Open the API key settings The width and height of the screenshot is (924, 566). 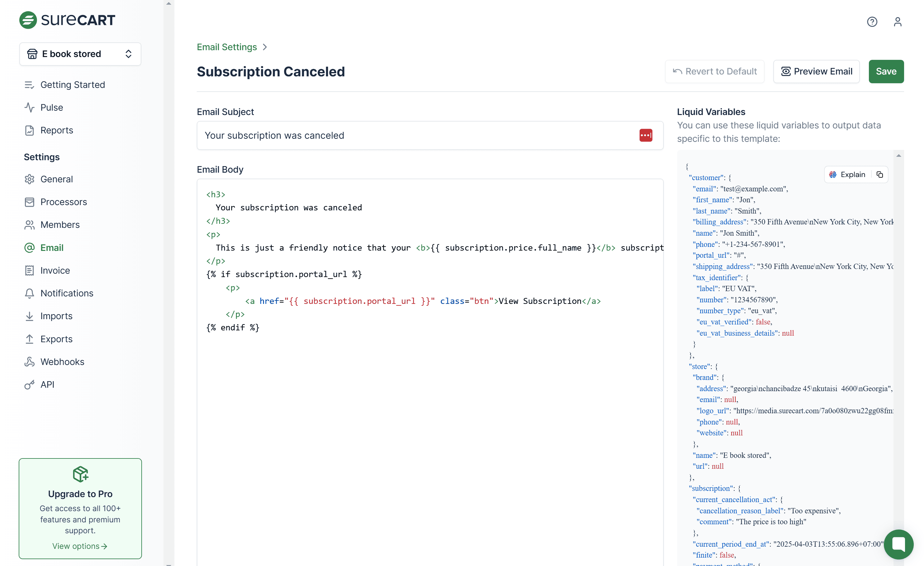tap(47, 384)
